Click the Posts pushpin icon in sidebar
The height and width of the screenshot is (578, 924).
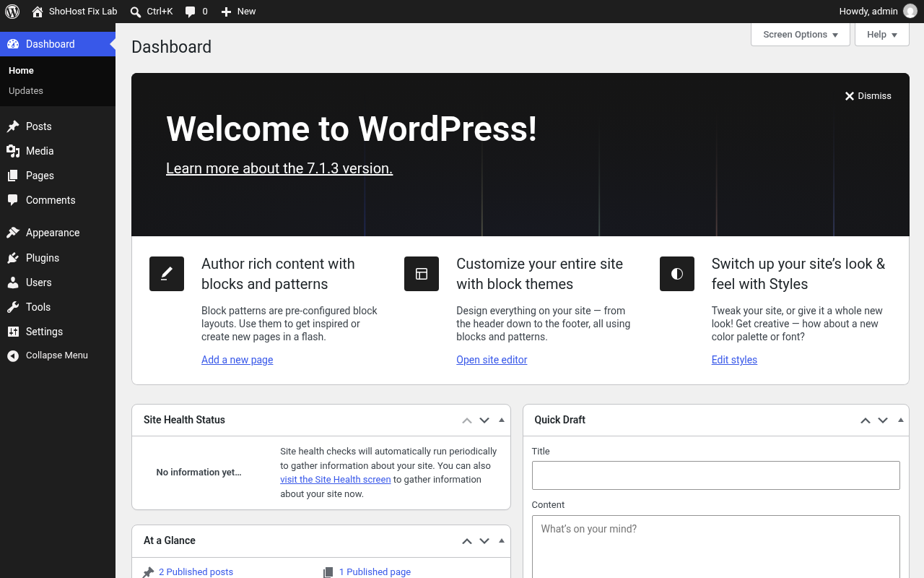[13, 126]
